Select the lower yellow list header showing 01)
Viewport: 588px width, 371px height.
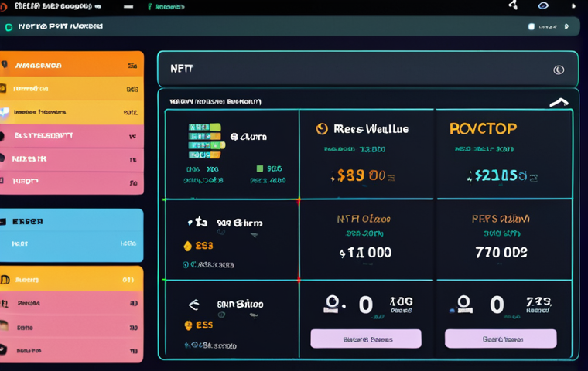click(x=72, y=279)
